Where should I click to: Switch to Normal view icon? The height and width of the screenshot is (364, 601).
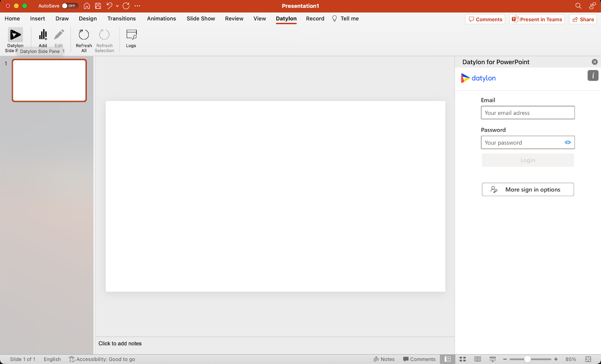(448, 359)
